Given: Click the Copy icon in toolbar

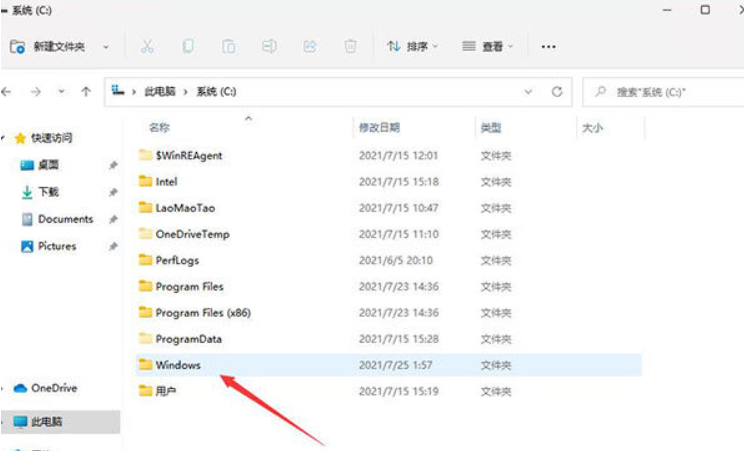Looking at the screenshot, I should 188,47.
